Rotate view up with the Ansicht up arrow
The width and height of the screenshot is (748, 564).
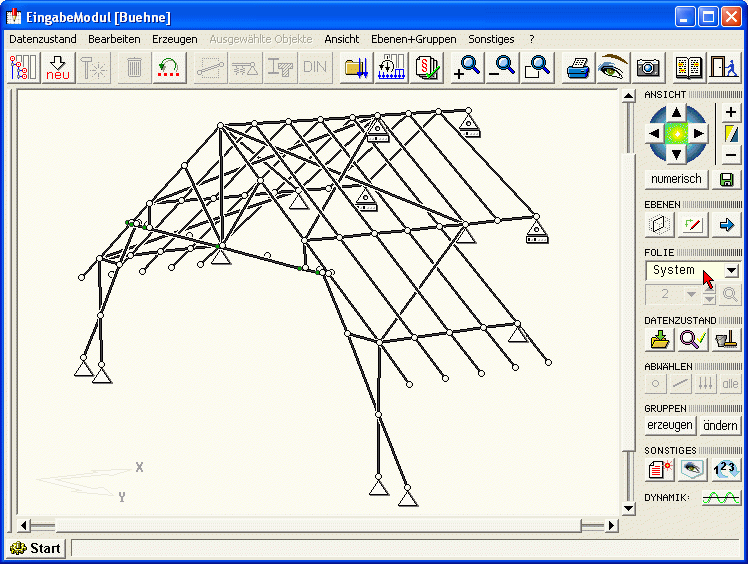click(x=677, y=112)
